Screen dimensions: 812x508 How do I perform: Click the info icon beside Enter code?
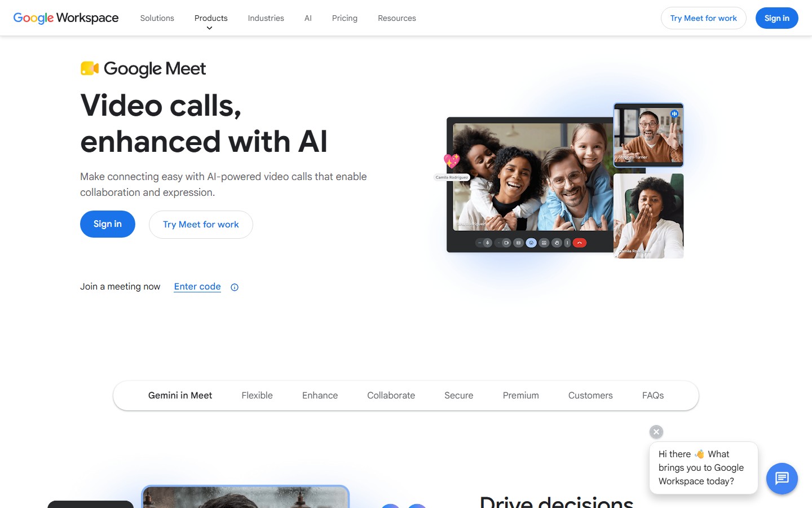pyautogui.click(x=235, y=287)
